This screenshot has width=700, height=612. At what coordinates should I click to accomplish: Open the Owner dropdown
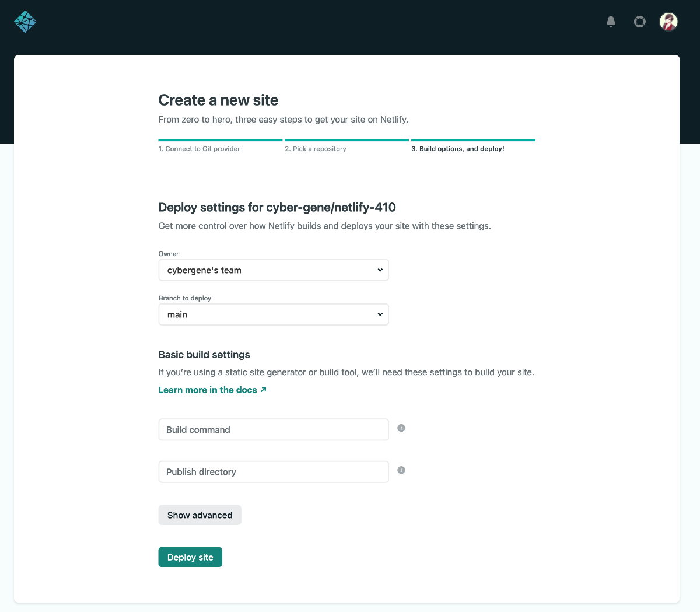coord(274,270)
